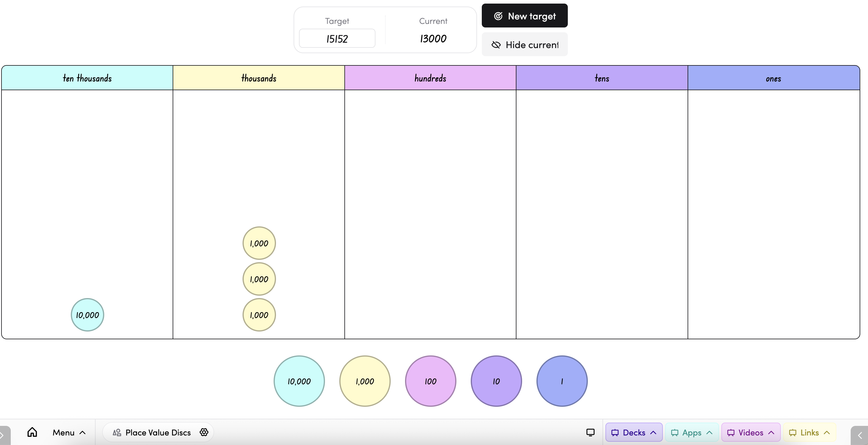Click the screen display icon
Viewport: 868px width, 445px height.
590,432
